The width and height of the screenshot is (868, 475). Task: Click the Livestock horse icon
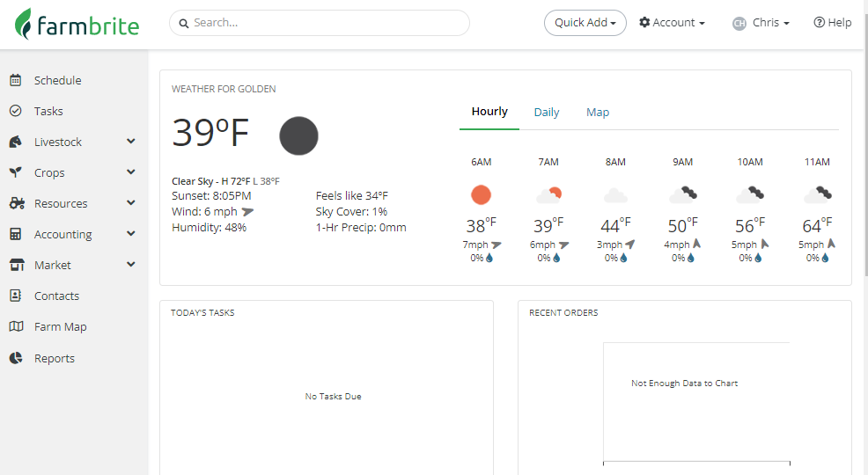pyautogui.click(x=16, y=142)
